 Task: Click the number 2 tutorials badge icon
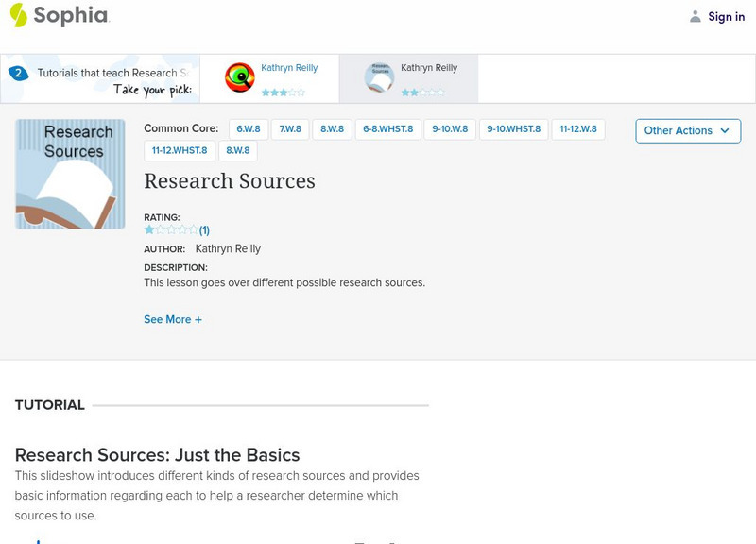[x=17, y=73]
